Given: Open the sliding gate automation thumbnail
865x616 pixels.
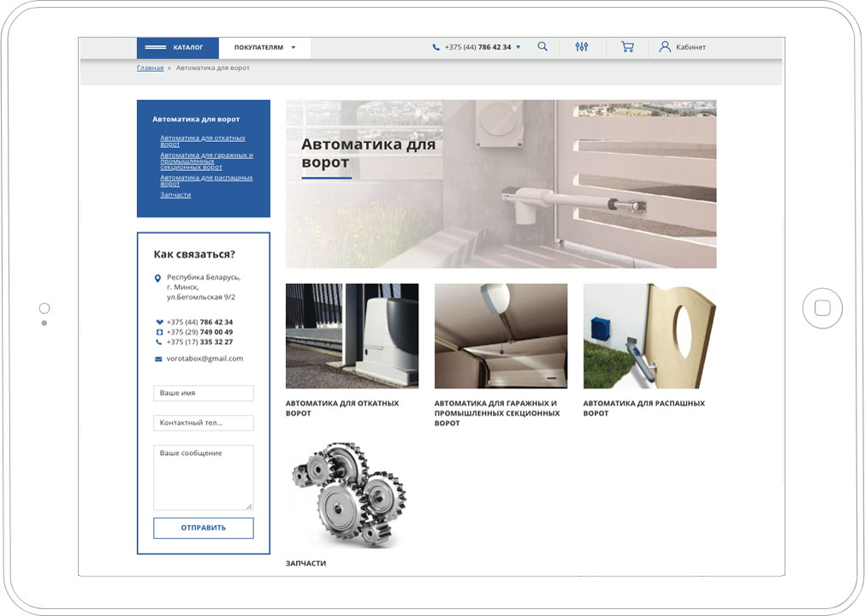Looking at the screenshot, I should 352,336.
